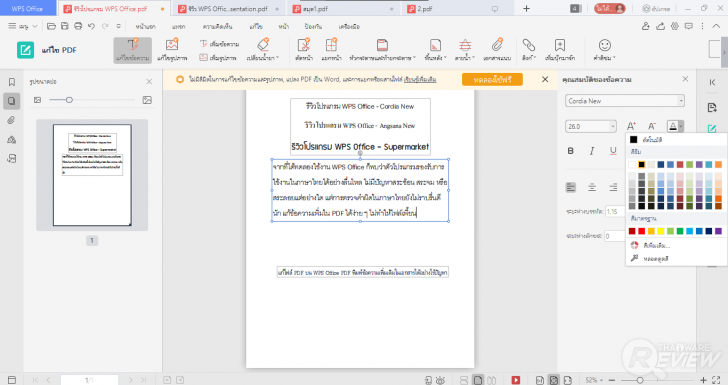728x385 pixels.
Task: Open the Background tool dropdown
Action: click(x=435, y=50)
